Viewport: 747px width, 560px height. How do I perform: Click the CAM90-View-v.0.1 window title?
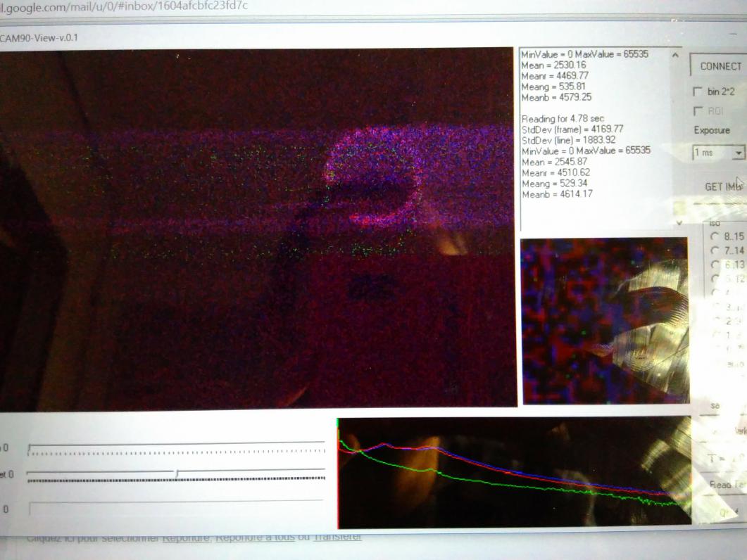coord(38,37)
